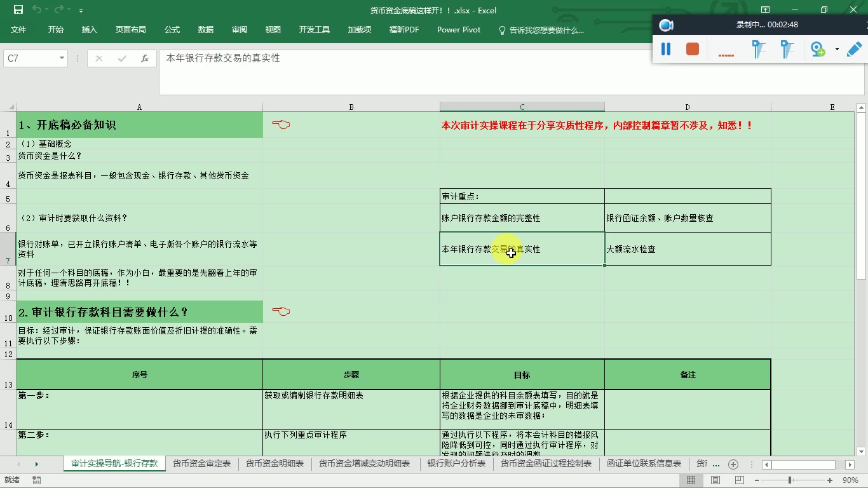Click the cell 执行下列重点审计程序
868x488 pixels.
coord(351,443)
